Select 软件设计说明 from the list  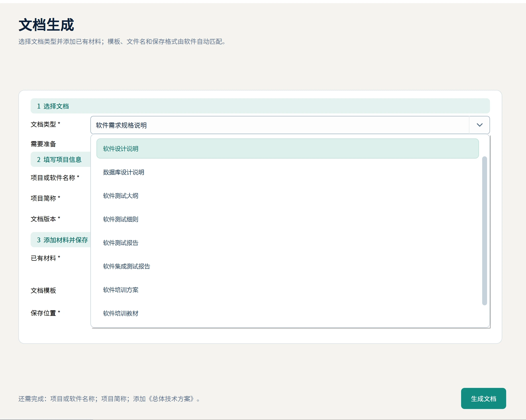coord(287,148)
